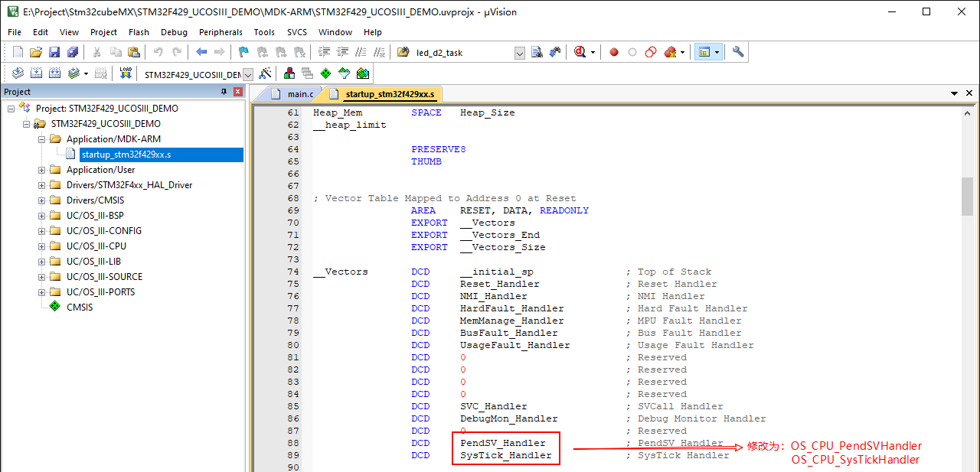Open the STM32F429_UCOSIII_DEMO target dropdown
980x472 pixels.
click(248, 74)
